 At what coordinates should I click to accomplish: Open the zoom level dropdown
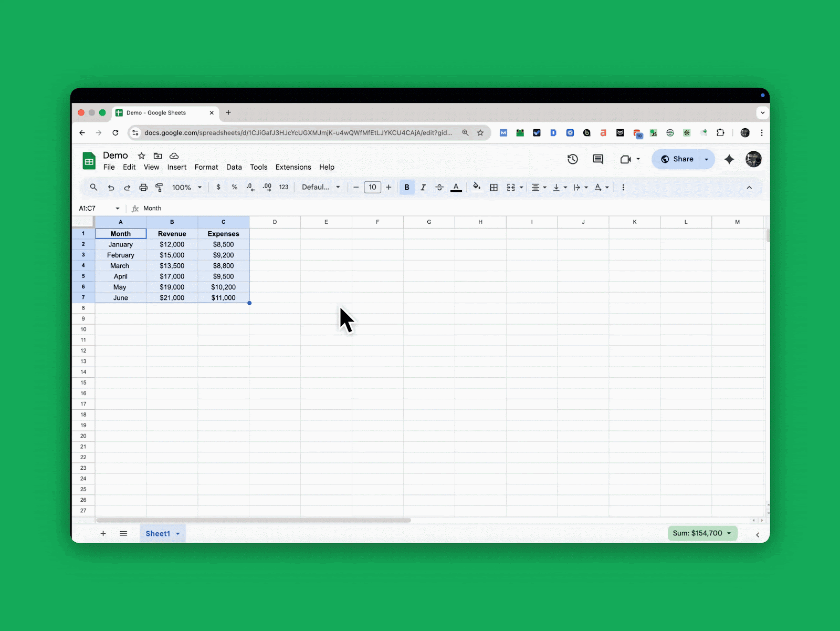[x=186, y=187]
